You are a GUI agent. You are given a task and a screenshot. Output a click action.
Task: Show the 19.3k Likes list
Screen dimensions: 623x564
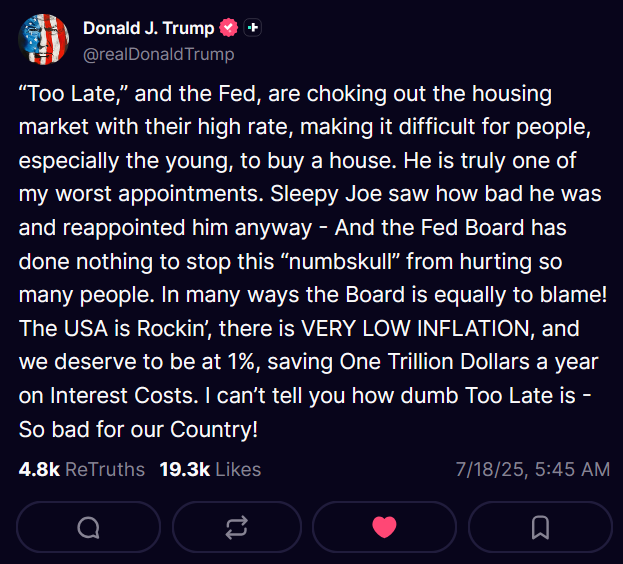click(x=210, y=469)
